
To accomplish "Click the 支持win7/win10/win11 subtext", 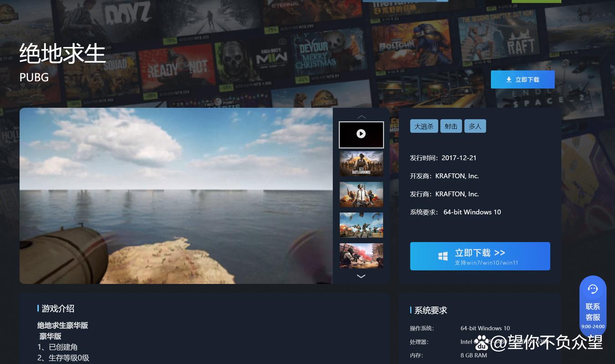I will pos(486,263).
